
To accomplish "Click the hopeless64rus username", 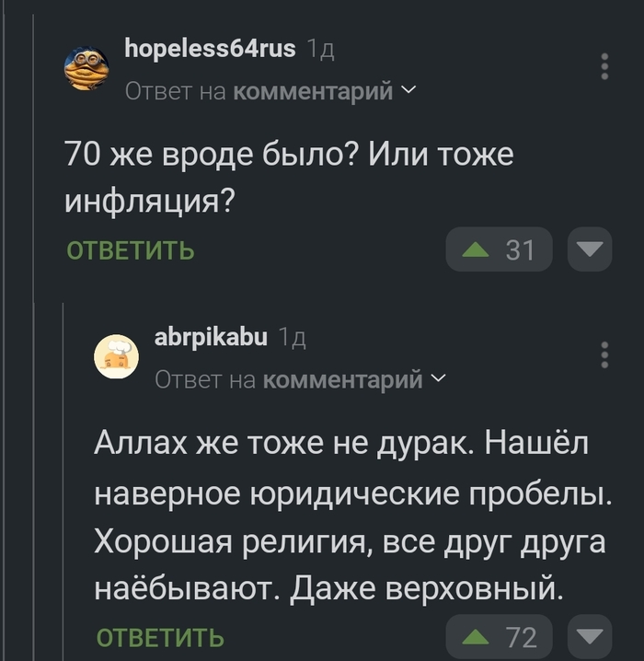I will (210, 49).
